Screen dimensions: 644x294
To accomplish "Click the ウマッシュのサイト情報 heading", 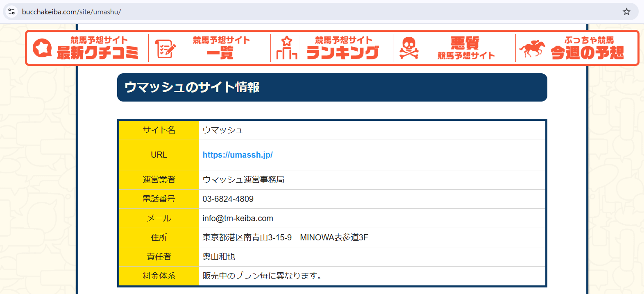I will [x=332, y=87].
